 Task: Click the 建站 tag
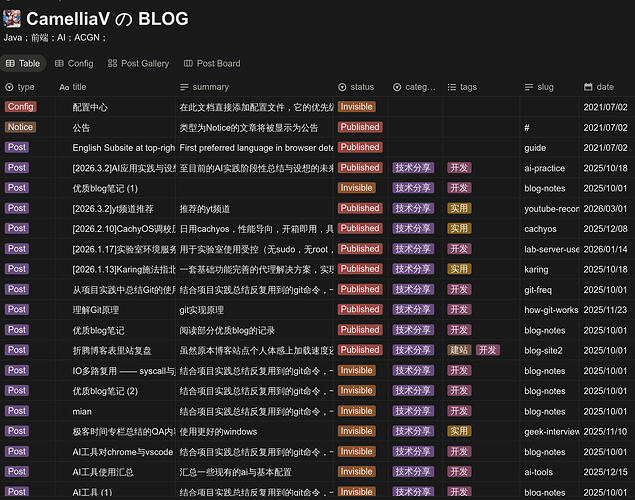point(459,350)
